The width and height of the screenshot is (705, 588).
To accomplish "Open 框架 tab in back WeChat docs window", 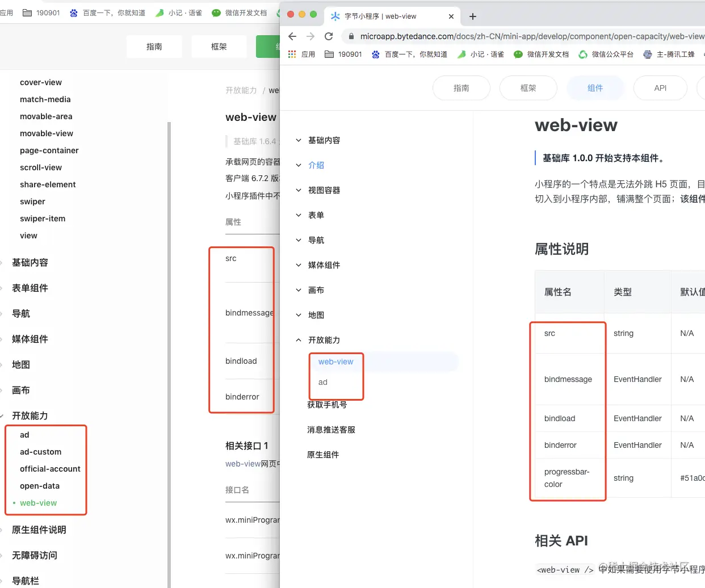I will [219, 47].
